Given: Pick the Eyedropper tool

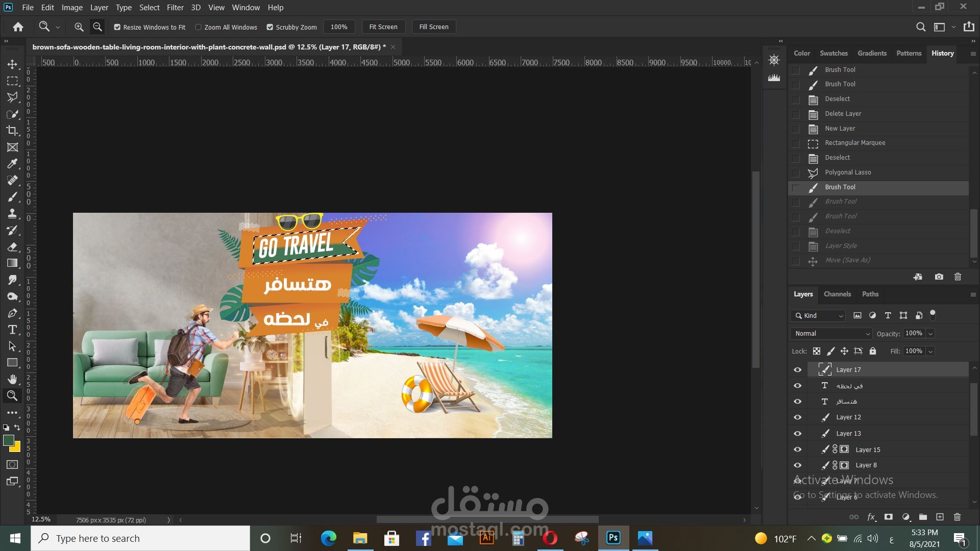Looking at the screenshot, I should (x=12, y=164).
